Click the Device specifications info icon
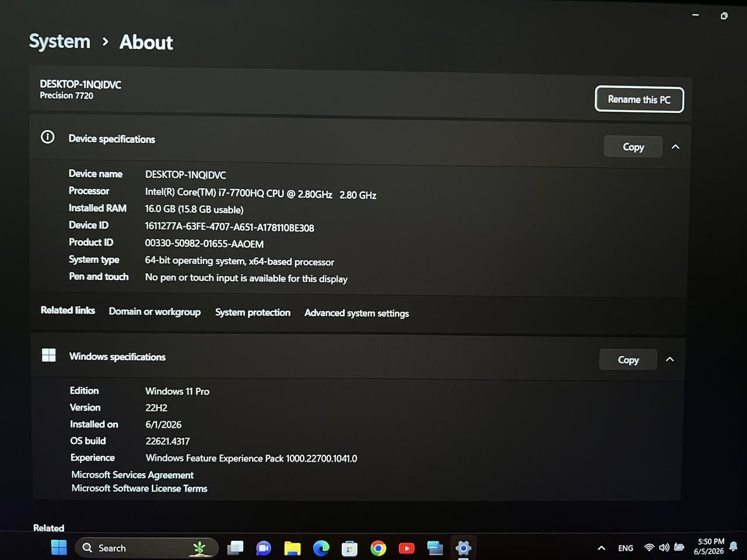This screenshot has width=747, height=560. [48, 137]
